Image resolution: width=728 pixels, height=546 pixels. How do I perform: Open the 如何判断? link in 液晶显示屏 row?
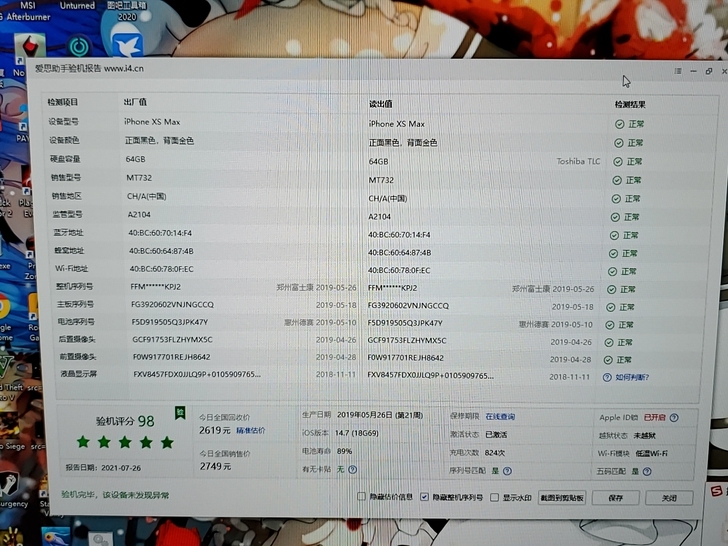pyautogui.click(x=632, y=377)
